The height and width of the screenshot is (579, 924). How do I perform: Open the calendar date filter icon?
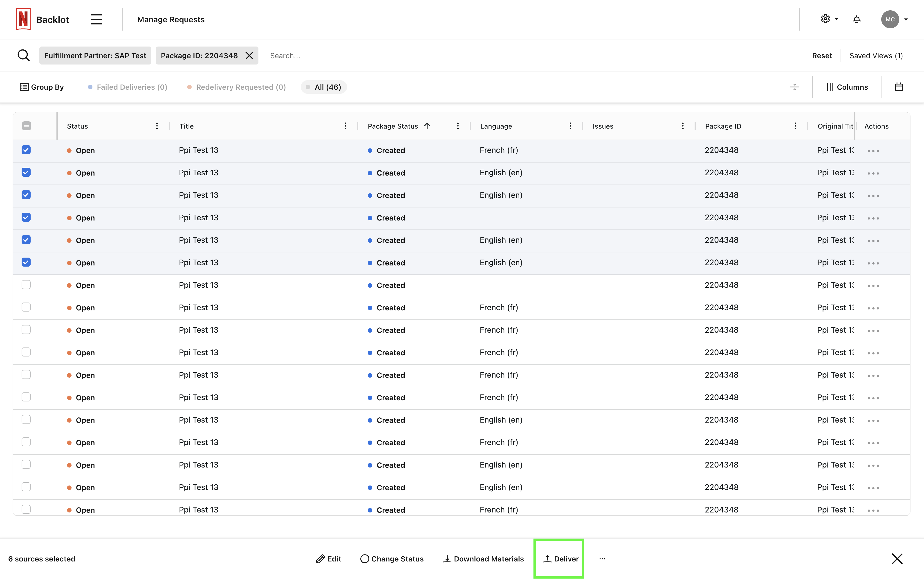point(898,87)
